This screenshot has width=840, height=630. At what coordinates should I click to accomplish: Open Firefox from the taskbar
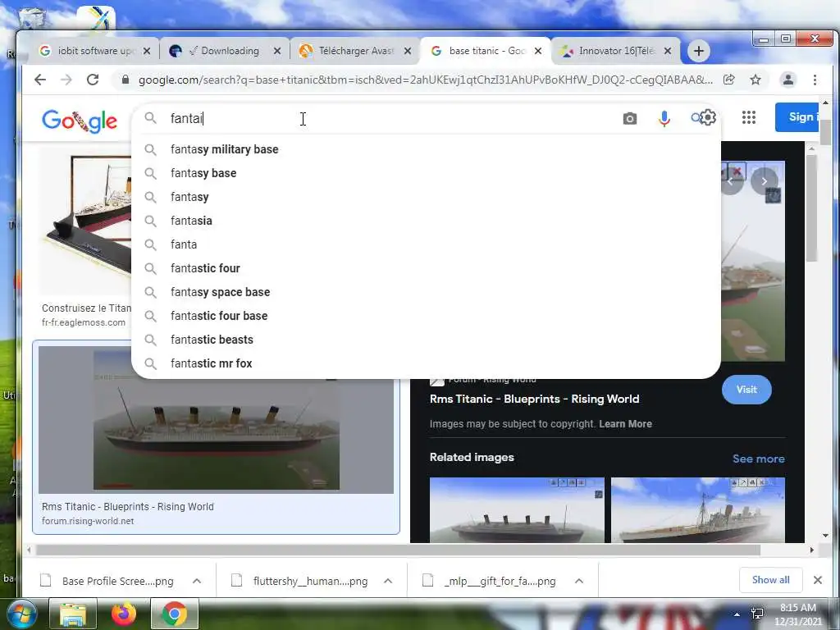pyautogui.click(x=124, y=614)
